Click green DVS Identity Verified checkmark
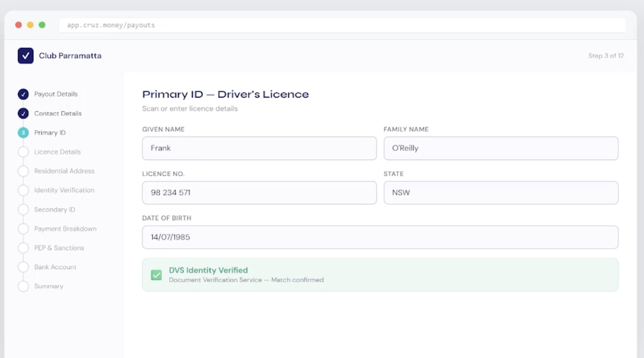Image resolution: width=644 pixels, height=358 pixels. coord(156,275)
